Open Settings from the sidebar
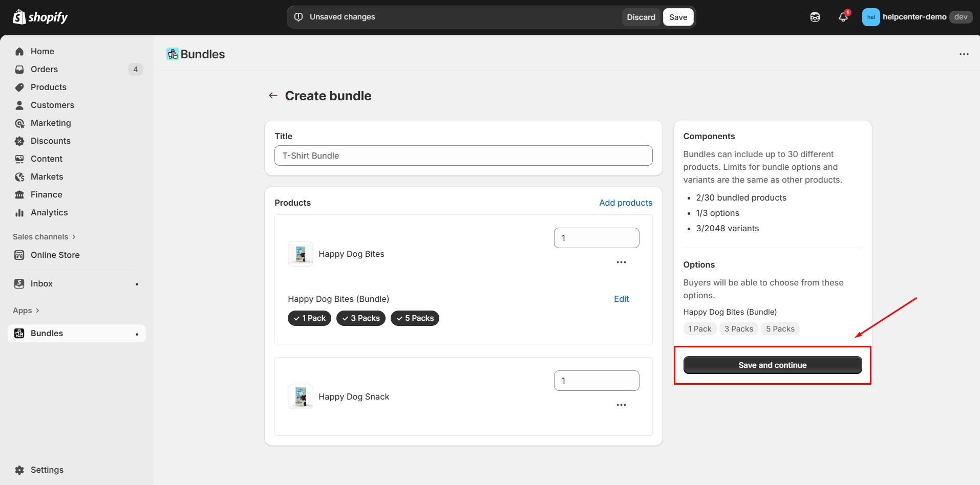 [47, 470]
